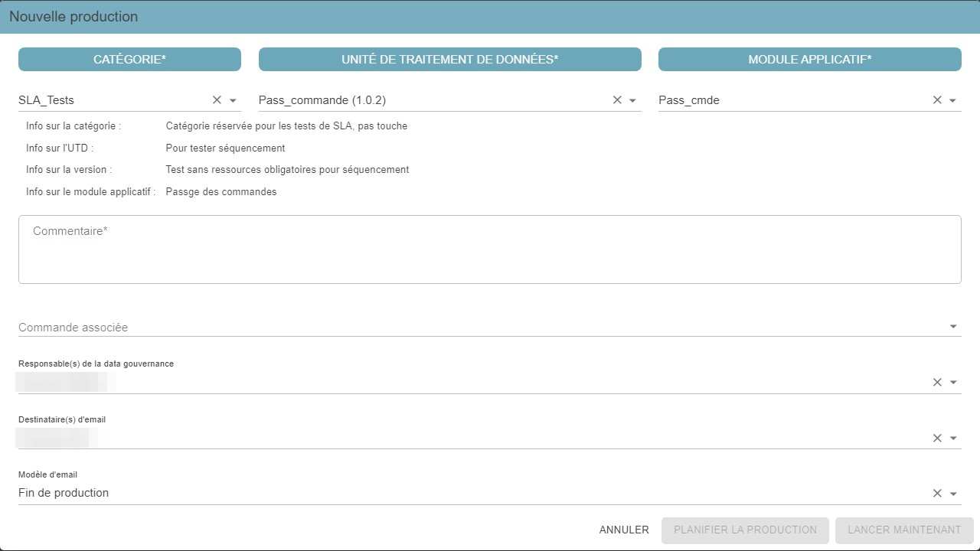Click the MODULE APPLICATIF* header button
The width and height of the screenshot is (980, 551).
810,60
